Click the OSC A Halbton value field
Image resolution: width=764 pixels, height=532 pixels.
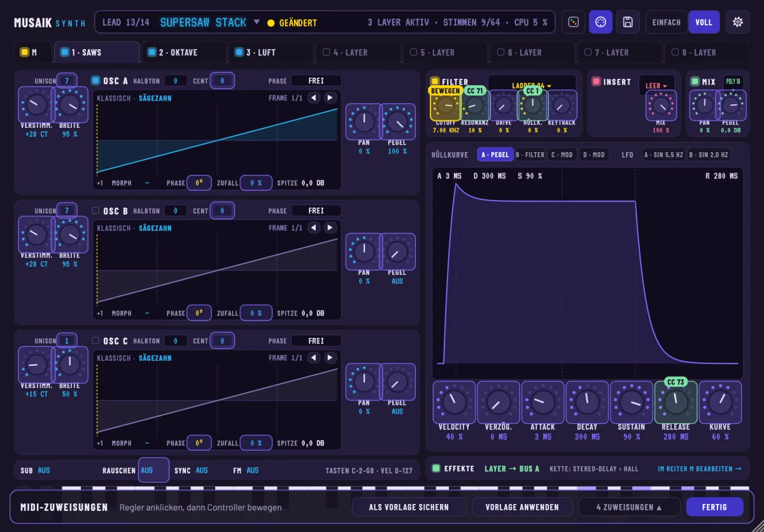[176, 81]
